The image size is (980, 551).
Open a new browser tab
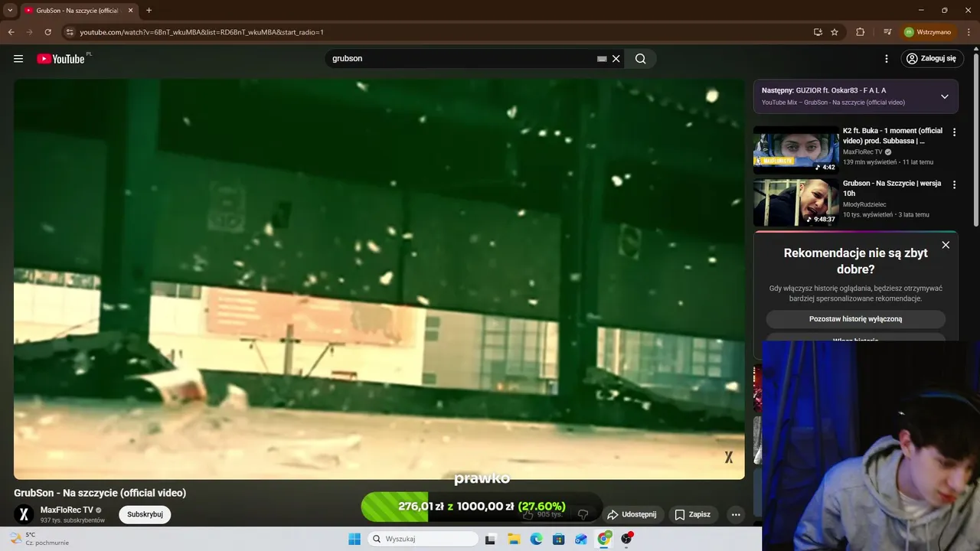[149, 11]
